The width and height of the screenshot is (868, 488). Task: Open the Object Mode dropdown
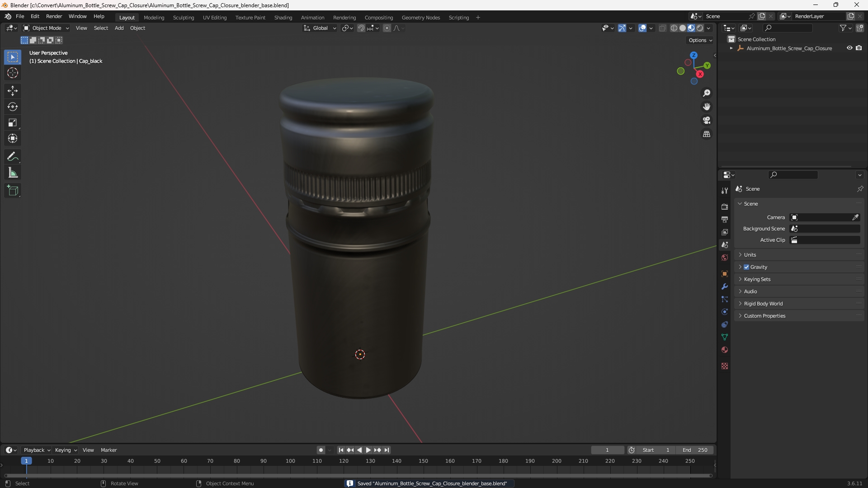(x=46, y=28)
